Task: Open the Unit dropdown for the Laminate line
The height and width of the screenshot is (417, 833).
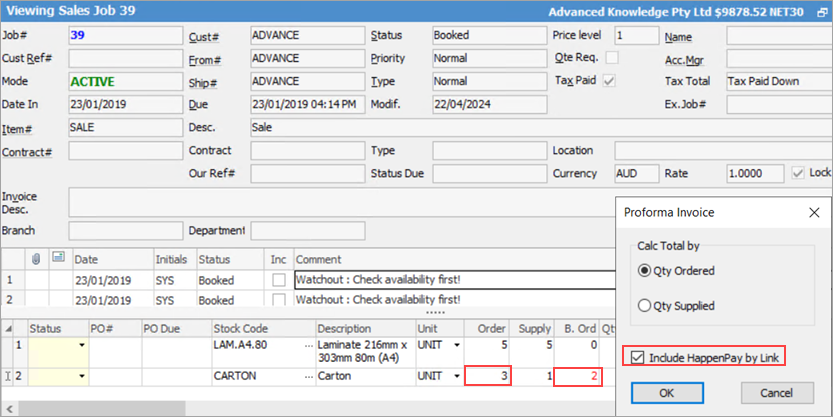Action: click(457, 346)
